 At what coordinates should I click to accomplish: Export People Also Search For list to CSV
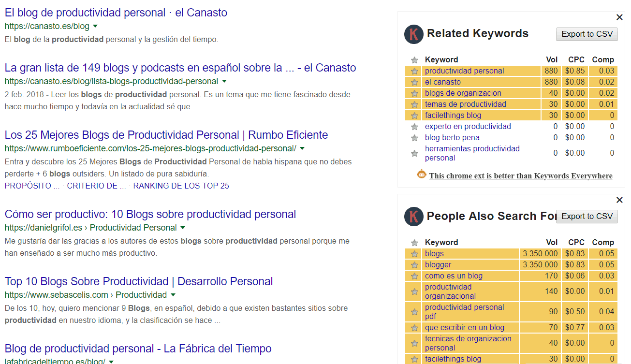(x=587, y=217)
